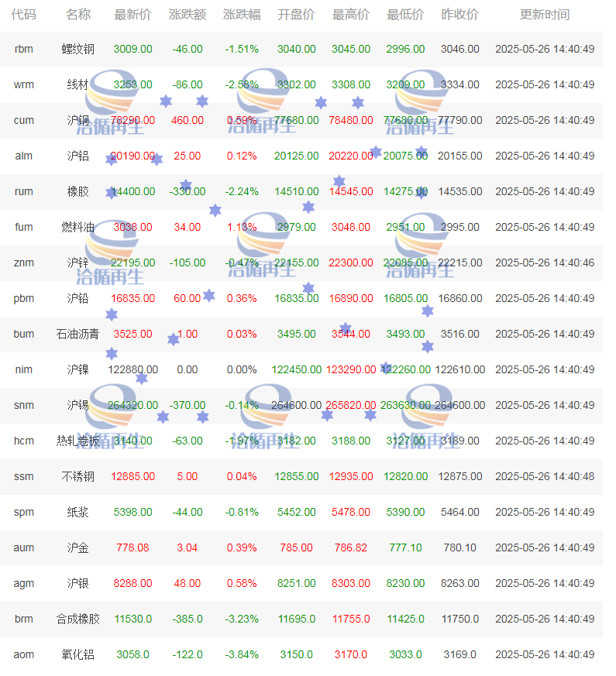This screenshot has height=676, width=616.
Task: Select the 纸浆 name cell
Action: [78, 512]
